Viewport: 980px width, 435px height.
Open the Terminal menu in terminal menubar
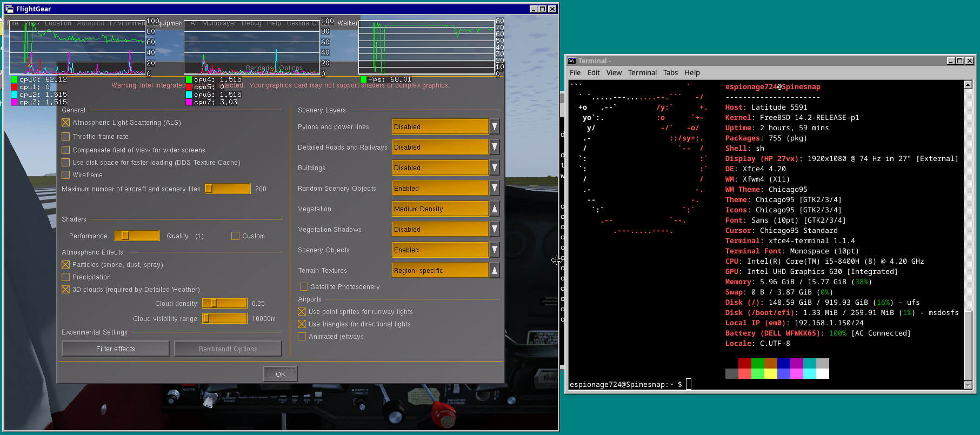pyautogui.click(x=642, y=73)
